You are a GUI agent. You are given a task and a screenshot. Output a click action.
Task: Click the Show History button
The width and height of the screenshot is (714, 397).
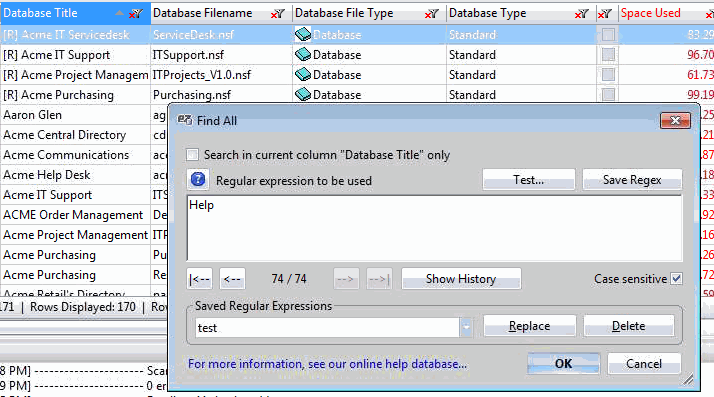[461, 279]
